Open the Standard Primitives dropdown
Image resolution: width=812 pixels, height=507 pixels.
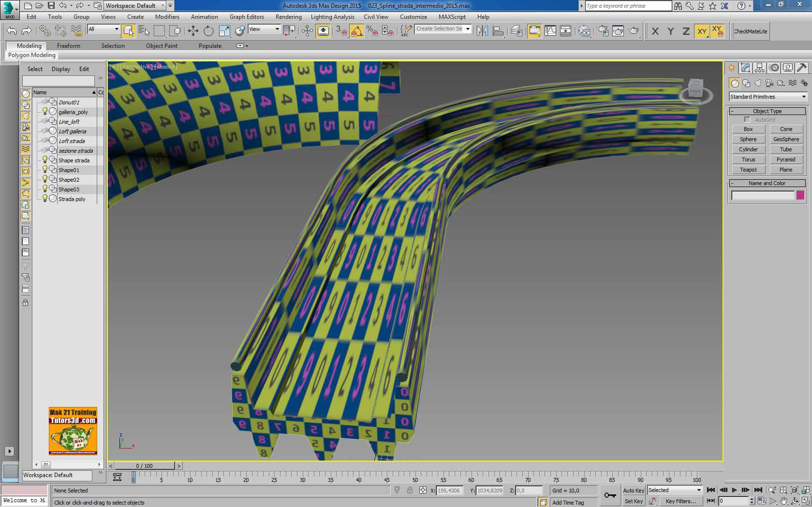point(768,97)
